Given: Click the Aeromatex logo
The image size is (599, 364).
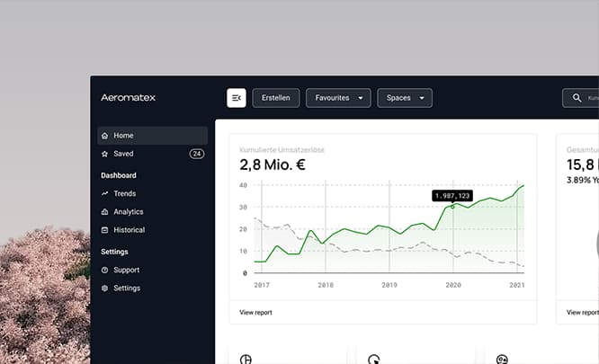Looking at the screenshot, I should [x=128, y=98].
